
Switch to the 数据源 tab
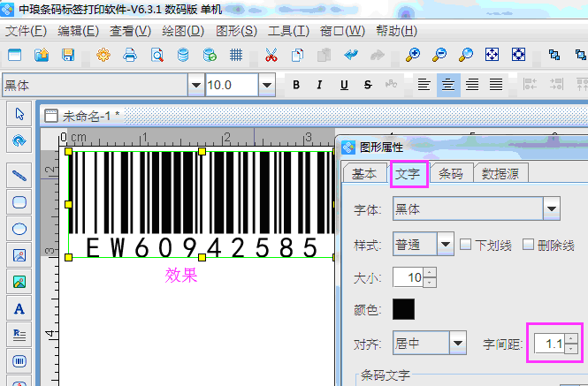[500, 173]
